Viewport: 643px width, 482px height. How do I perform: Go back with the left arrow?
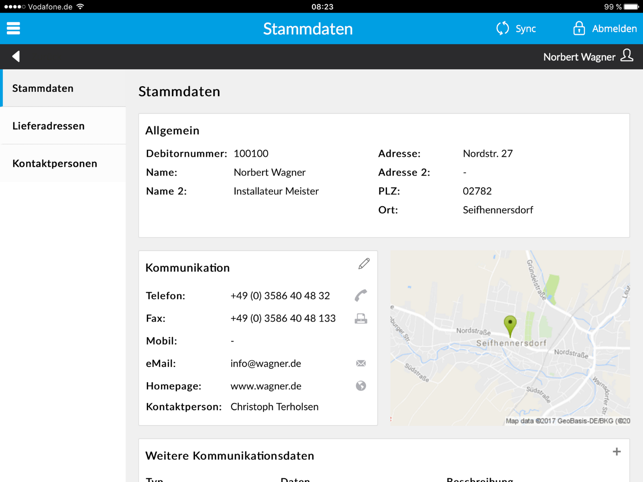[16, 56]
